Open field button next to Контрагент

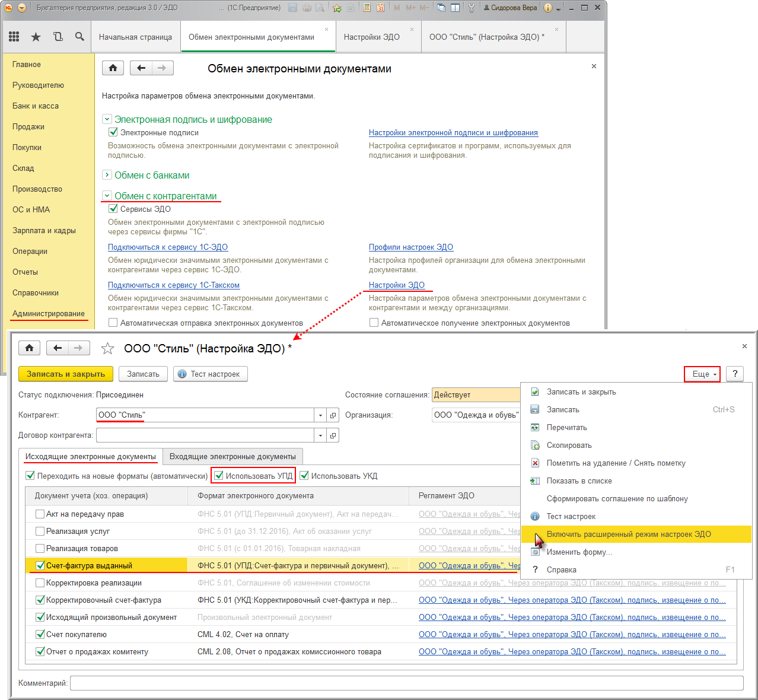(333, 415)
